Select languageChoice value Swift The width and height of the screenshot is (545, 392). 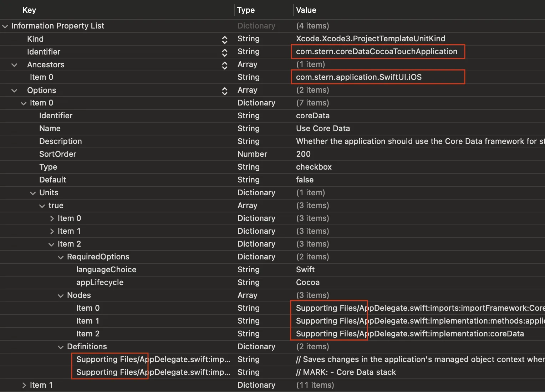pyautogui.click(x=305, y=269)
